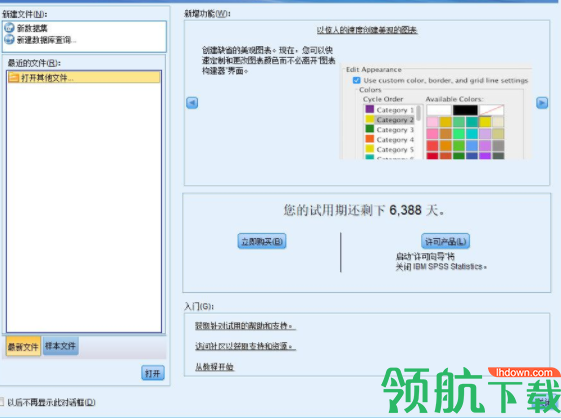Click 立即购买 buy now button

pyautogui.click(x=262, y=241)
